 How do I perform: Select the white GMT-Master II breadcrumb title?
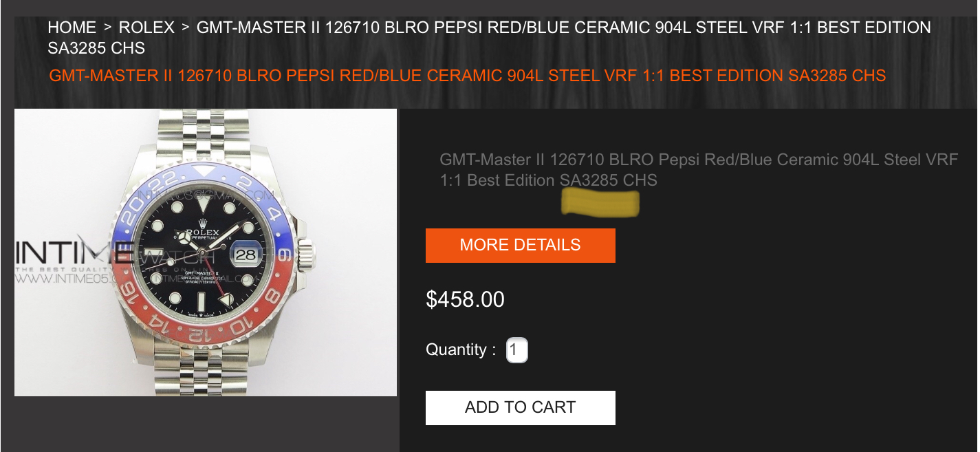(x=489, y=38)
